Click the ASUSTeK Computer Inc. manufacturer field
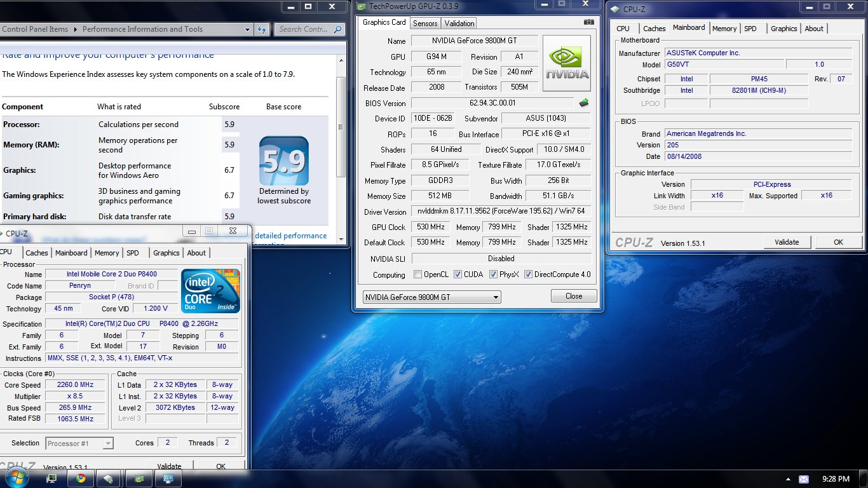Screen dimensions: 868x488 click(x=758, y=53)
